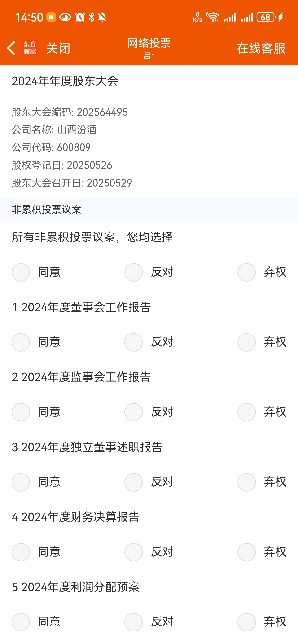Tap the muted bell status icon
The width and height of the screenshot is (298, 644).
(102, 17)
